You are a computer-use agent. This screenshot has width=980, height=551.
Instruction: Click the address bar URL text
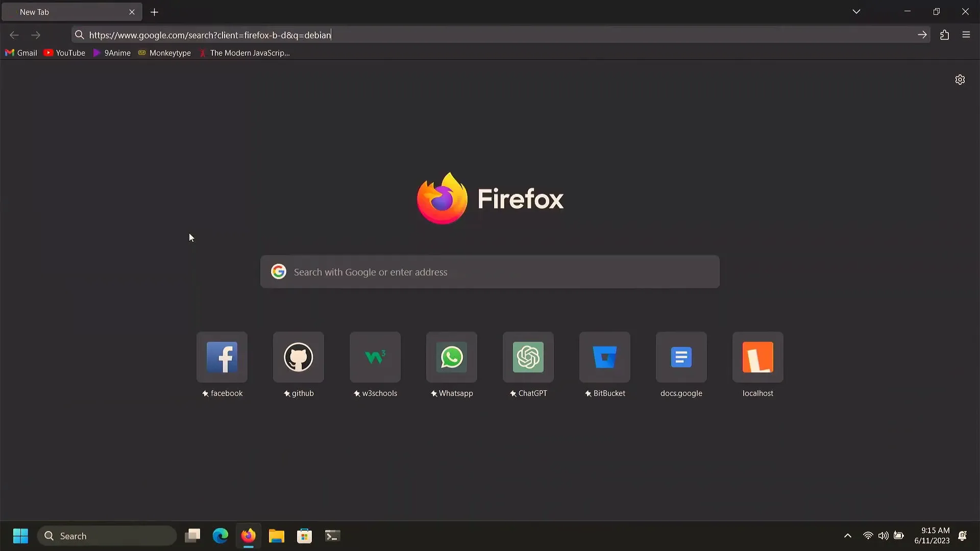click(x=210, y=35)
